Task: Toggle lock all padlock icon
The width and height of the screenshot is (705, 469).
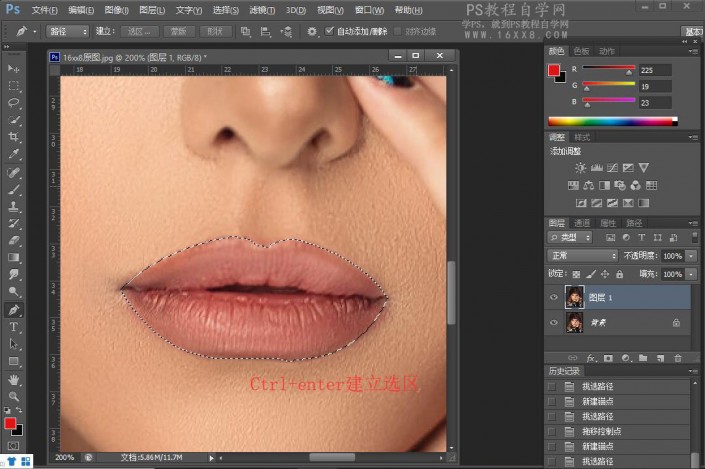Action: pos(619,274)
